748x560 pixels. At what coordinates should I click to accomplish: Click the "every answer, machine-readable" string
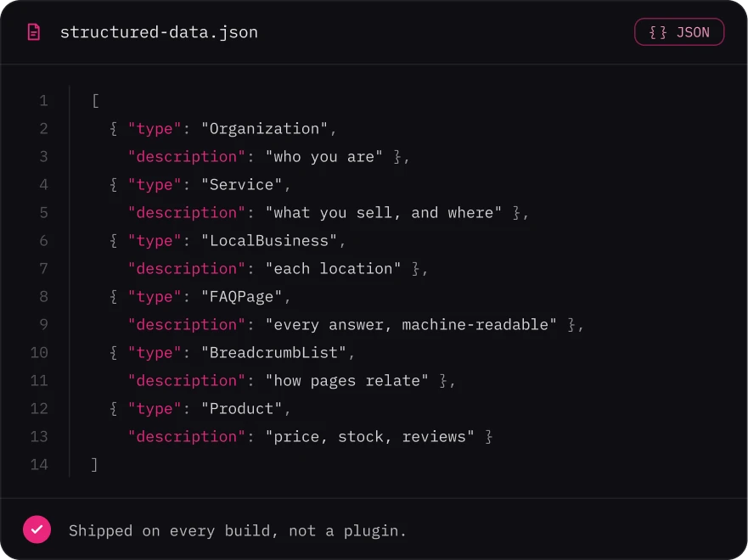pos(411,325)
